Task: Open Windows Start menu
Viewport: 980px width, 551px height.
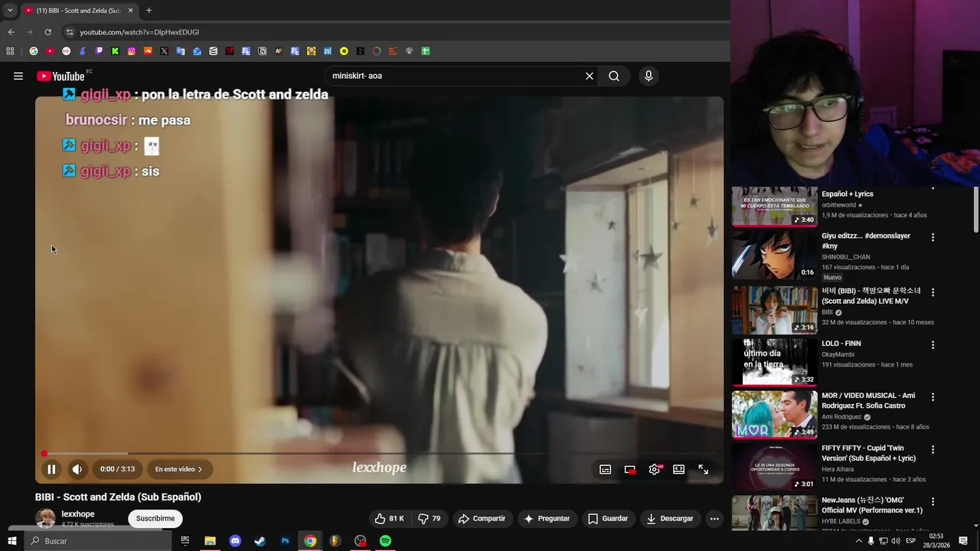Action: click(11, 541)
